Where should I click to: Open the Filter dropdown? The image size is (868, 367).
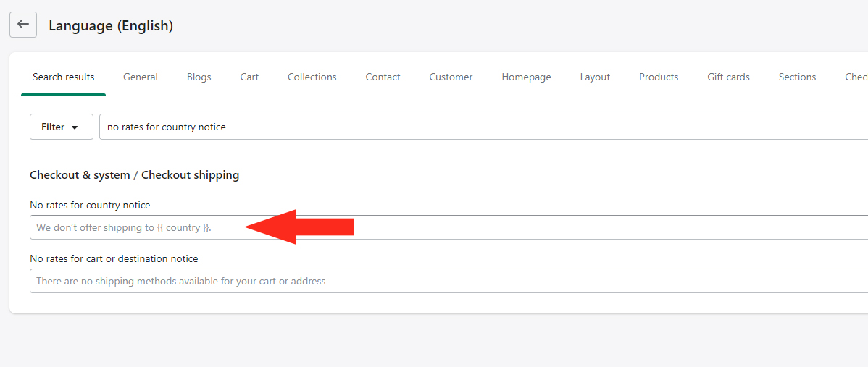tap(62, 127)
